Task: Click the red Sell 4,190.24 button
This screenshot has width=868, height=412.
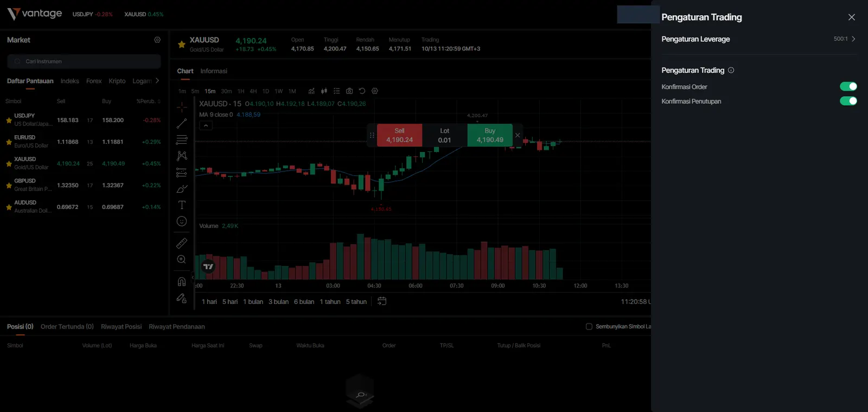Action: [399, 135]
